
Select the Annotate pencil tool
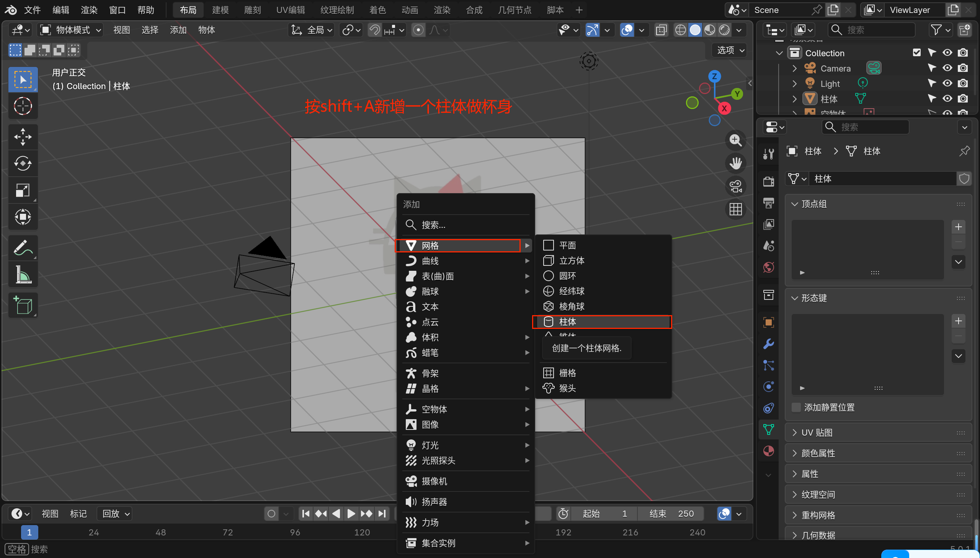(23, 248)
